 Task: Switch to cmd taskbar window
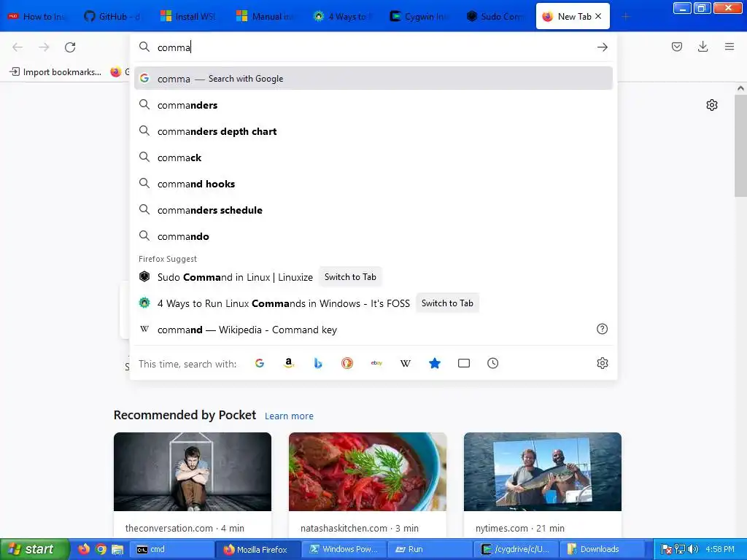(172, 549)
